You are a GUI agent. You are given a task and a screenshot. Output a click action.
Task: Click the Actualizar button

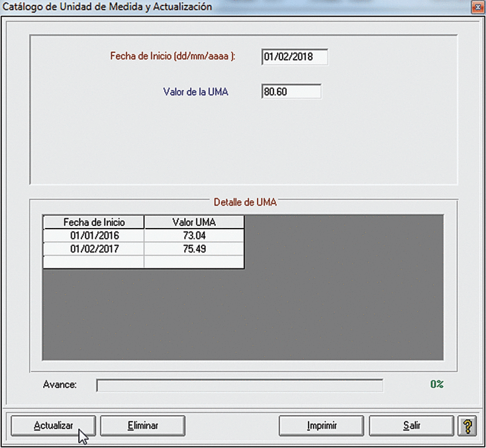pos(53,426)
